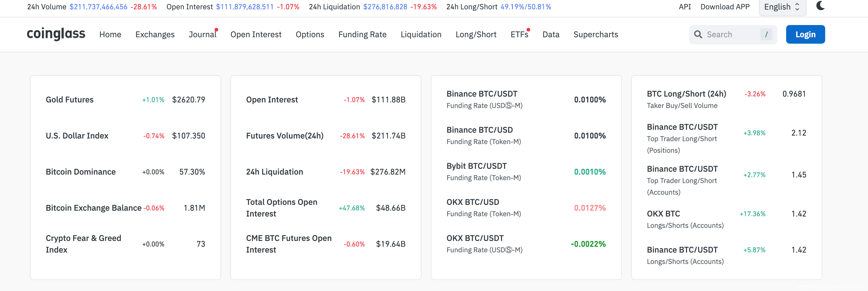Click the search magnifier icon

(698, 34)
